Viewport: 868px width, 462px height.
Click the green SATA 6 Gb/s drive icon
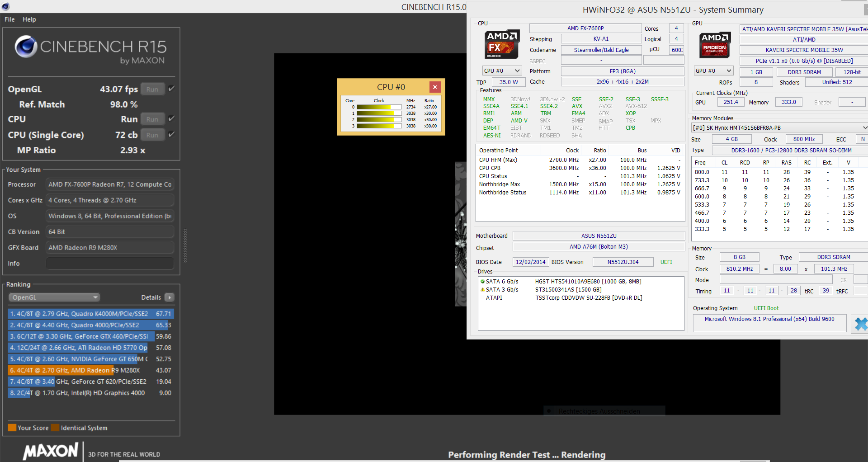pos(482,282)
